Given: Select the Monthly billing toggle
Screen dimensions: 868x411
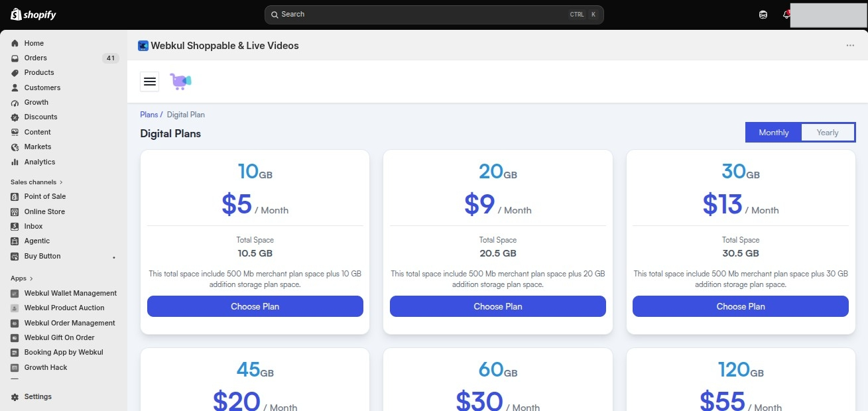Looking at the screenshot, I should point(774,133).
